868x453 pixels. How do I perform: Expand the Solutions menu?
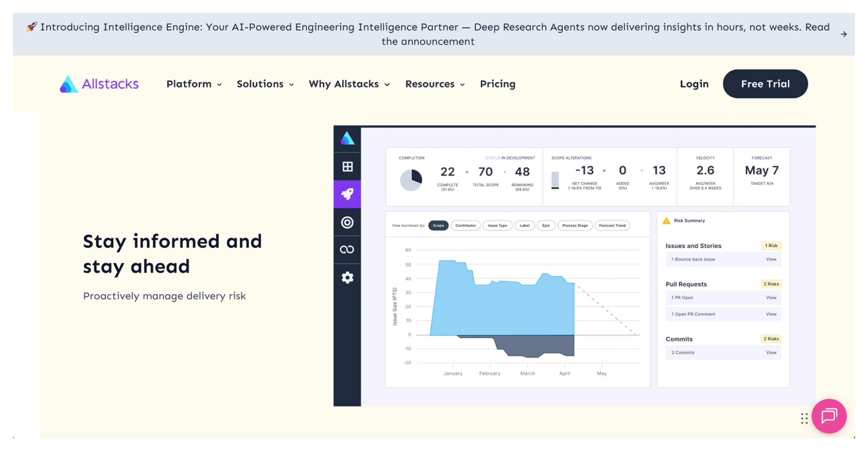(x=265, y=84)
